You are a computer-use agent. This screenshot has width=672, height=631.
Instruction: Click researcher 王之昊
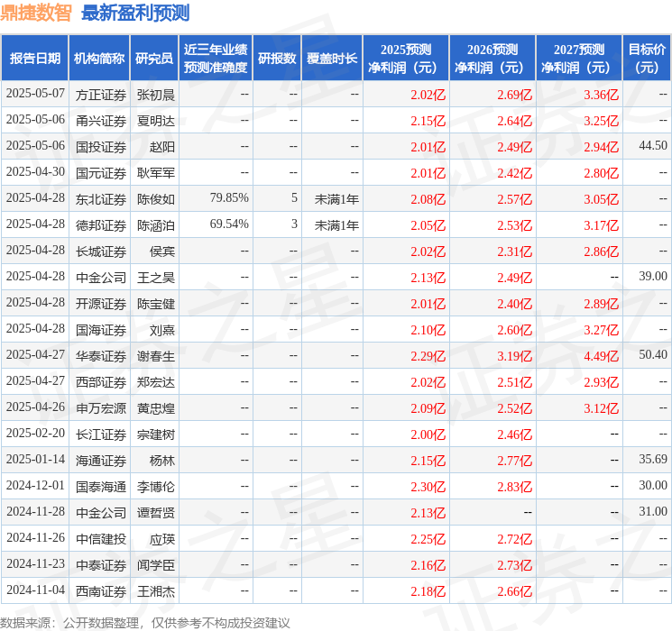tap(156, 278)
